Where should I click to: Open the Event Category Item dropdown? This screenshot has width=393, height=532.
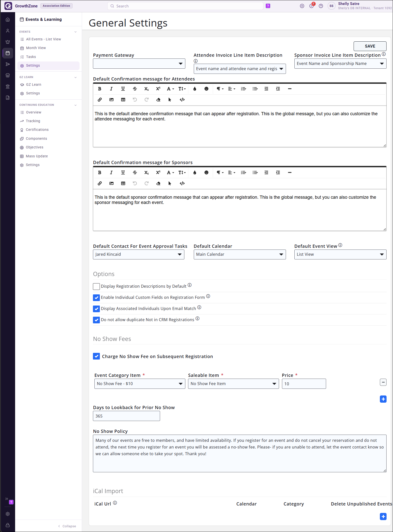click(140, 384)
